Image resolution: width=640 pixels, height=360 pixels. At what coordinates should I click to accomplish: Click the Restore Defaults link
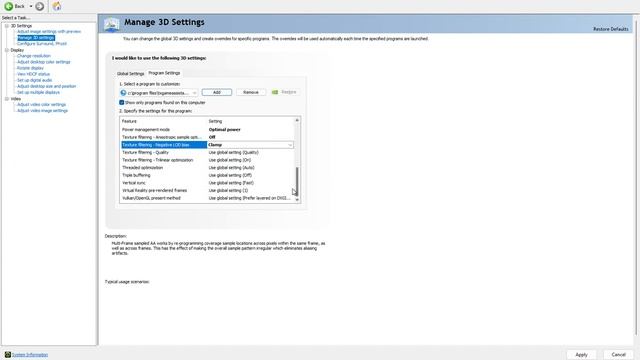pyautogui.click(x=611, y=29)
